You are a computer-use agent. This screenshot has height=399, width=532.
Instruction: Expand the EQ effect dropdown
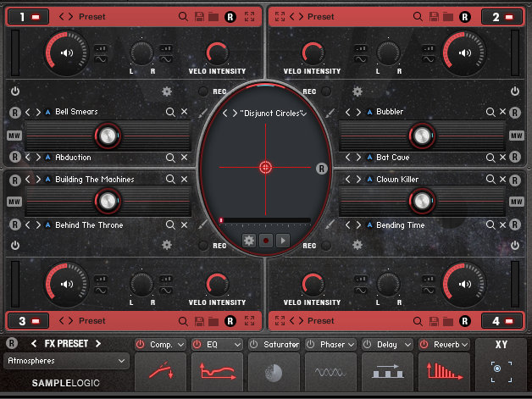pyautogui.click(x=237, y=345)
